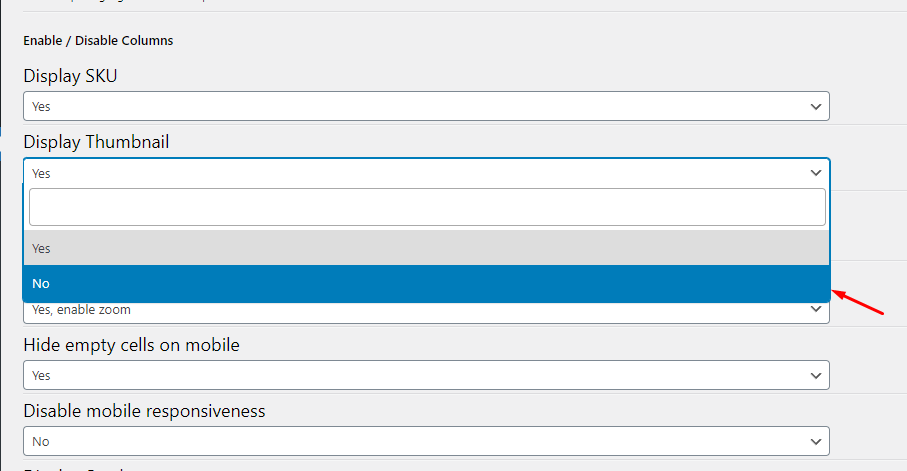Click the 'No' value in Disable mobile responsiveness

coord(40,441)
